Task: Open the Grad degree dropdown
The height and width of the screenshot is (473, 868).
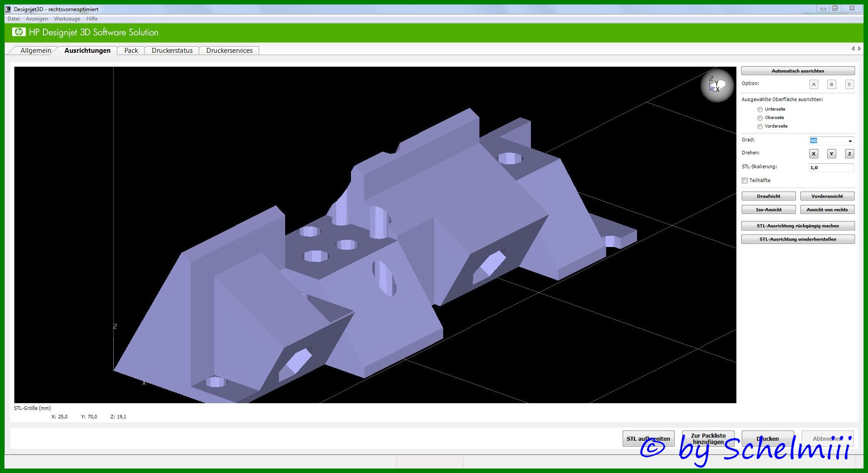Action: point(850,141)
